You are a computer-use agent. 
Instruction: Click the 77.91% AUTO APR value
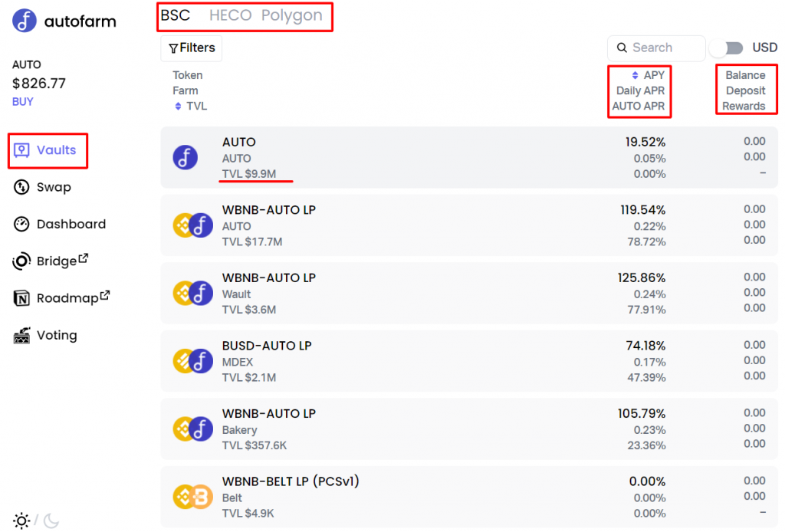647,310
